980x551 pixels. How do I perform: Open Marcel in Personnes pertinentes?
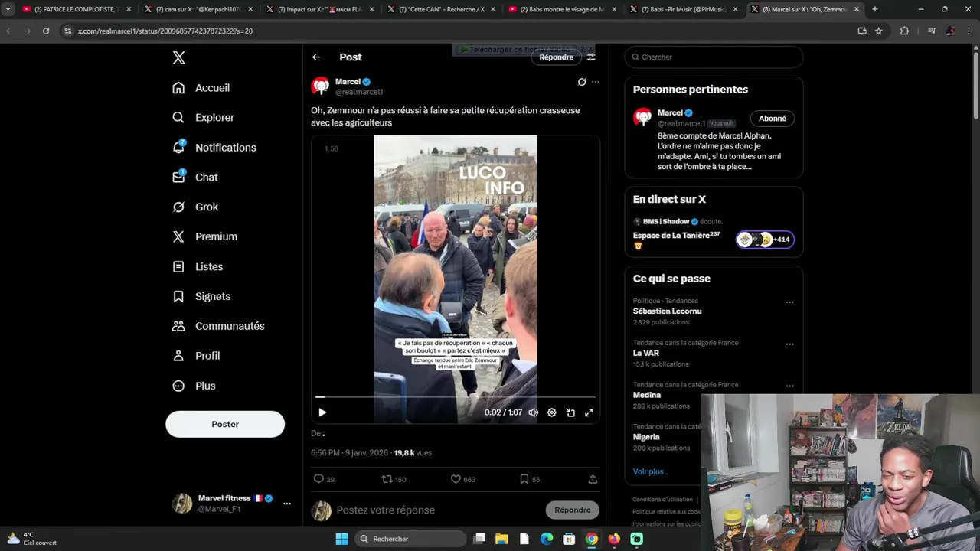(670, 113)
